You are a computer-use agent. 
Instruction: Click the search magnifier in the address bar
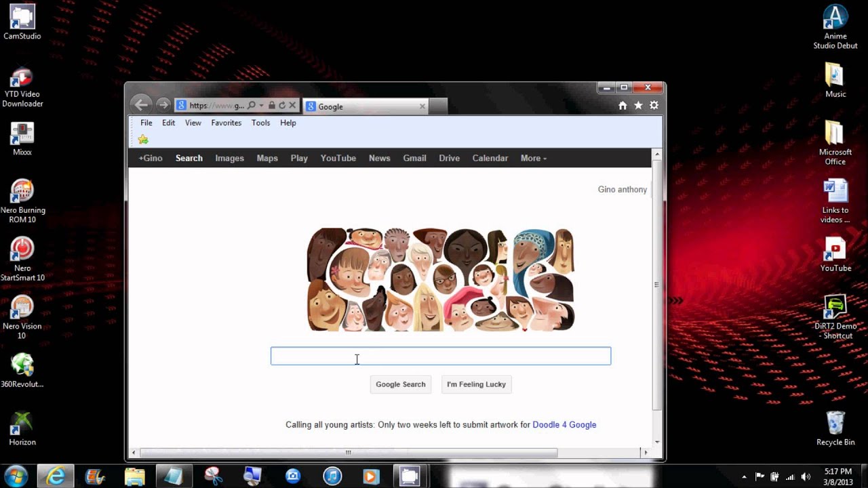(252, 106)
